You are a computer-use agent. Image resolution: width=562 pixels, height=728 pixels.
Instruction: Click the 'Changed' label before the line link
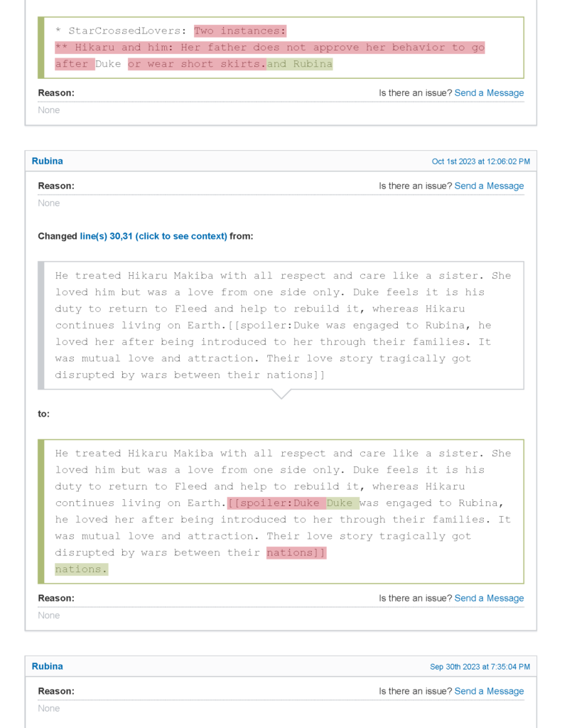58,236
